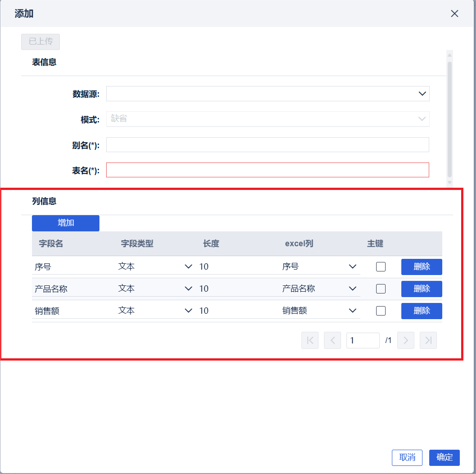This screenshot has height=474, width=476.
Task: Click the 字段类型 column header
Action: point(137,244)
